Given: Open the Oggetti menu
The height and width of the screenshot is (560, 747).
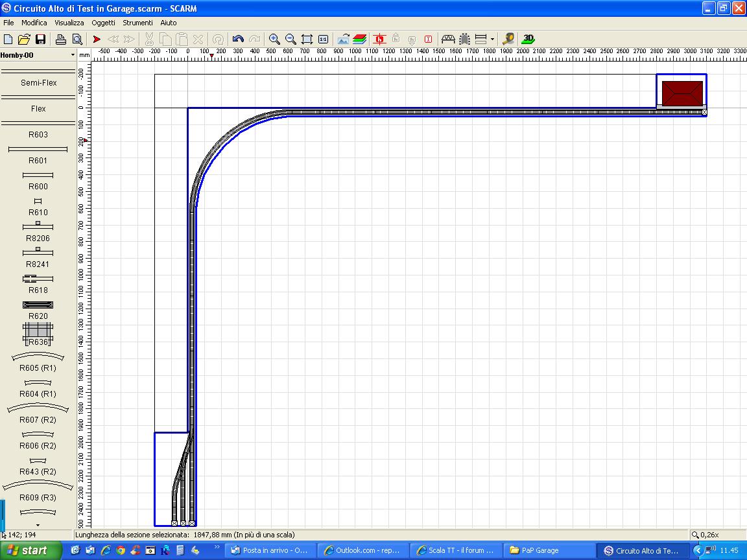Looking at the screenshot, I should coord(103,23).
